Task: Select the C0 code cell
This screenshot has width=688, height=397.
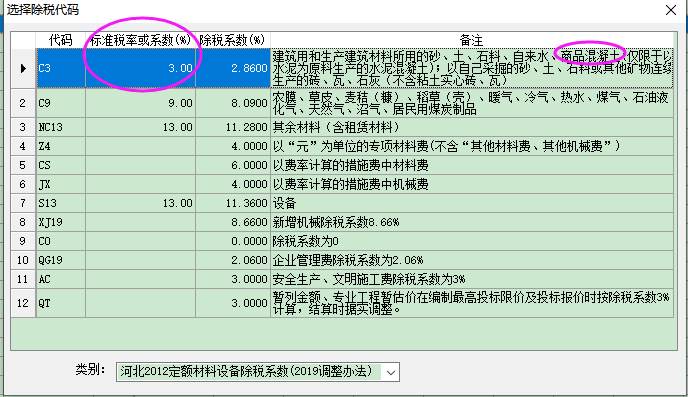Action: (x=61, y=241)
